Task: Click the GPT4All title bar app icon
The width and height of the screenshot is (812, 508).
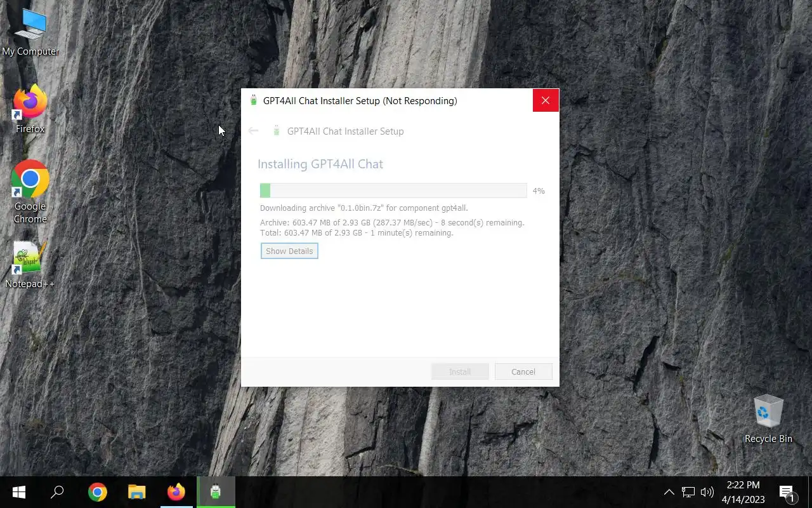Action: coord(254,100)
